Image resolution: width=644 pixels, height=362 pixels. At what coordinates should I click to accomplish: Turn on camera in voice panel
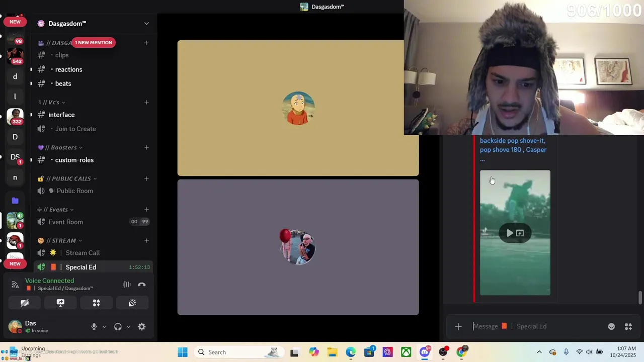point(25,303)
